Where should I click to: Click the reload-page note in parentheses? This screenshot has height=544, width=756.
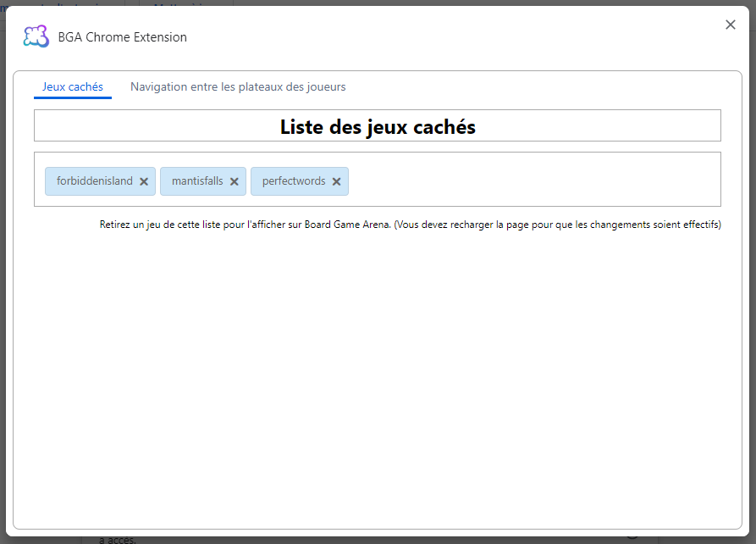(x=557, y=225)
